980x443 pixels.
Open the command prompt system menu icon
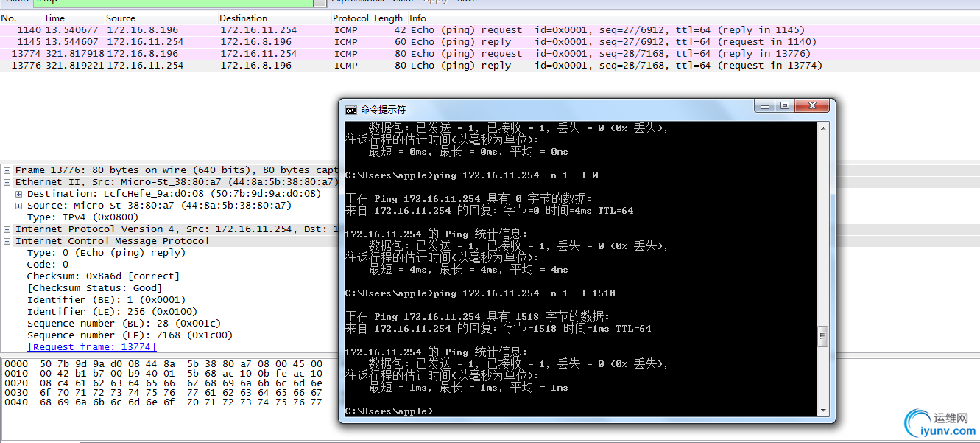tap(351, 110)
